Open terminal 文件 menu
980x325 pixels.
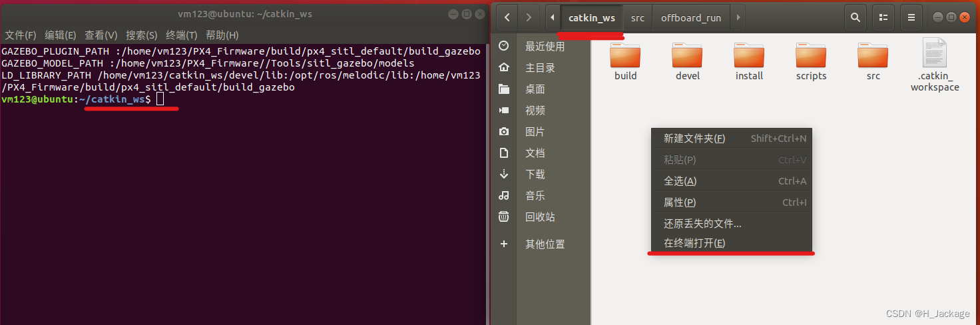coord(21,35)
